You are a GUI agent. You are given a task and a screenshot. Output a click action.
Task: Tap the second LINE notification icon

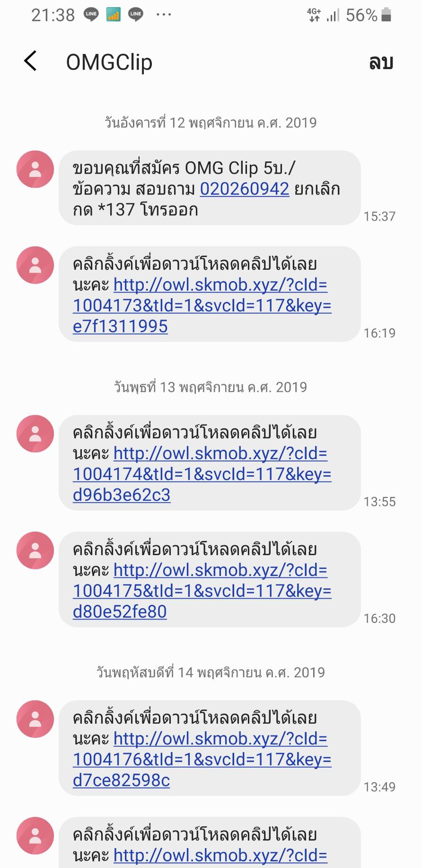point(135,15)
